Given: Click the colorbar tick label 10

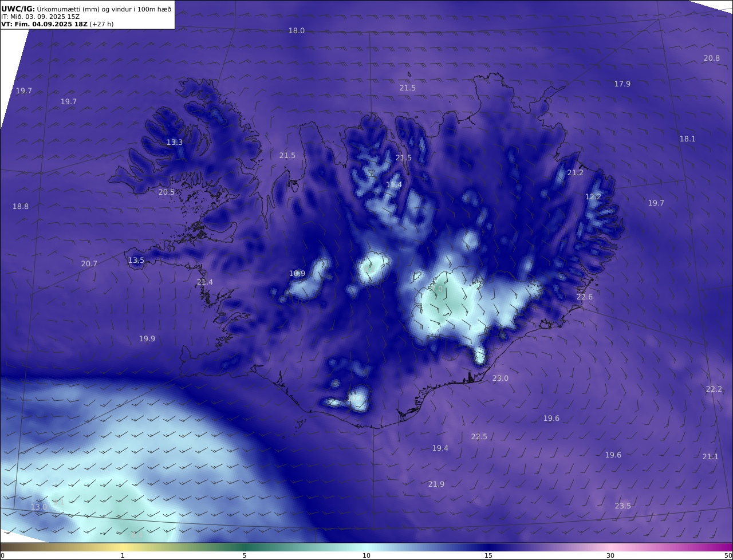Looking at the screenshot, I should (366, 555).
